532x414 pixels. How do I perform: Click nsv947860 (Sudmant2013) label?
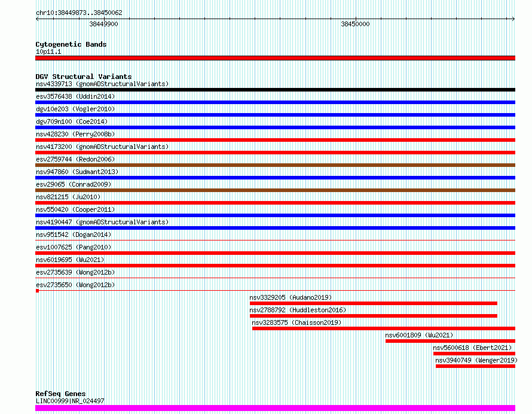coord(77,172)
